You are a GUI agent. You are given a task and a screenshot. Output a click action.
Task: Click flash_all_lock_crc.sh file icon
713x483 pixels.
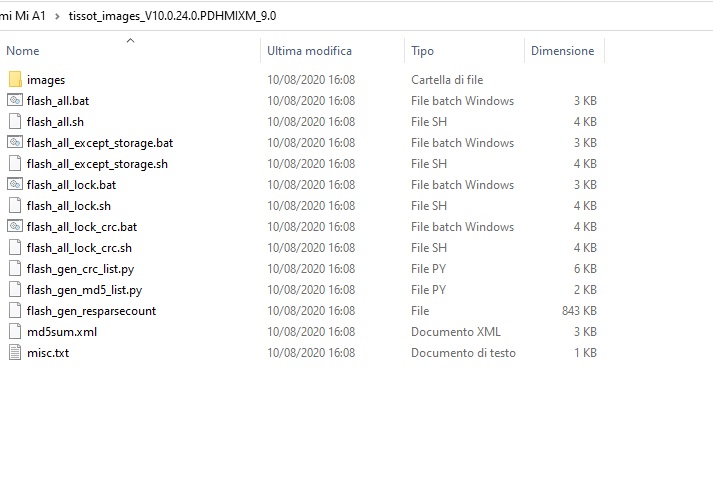click(x=15, y=247)
